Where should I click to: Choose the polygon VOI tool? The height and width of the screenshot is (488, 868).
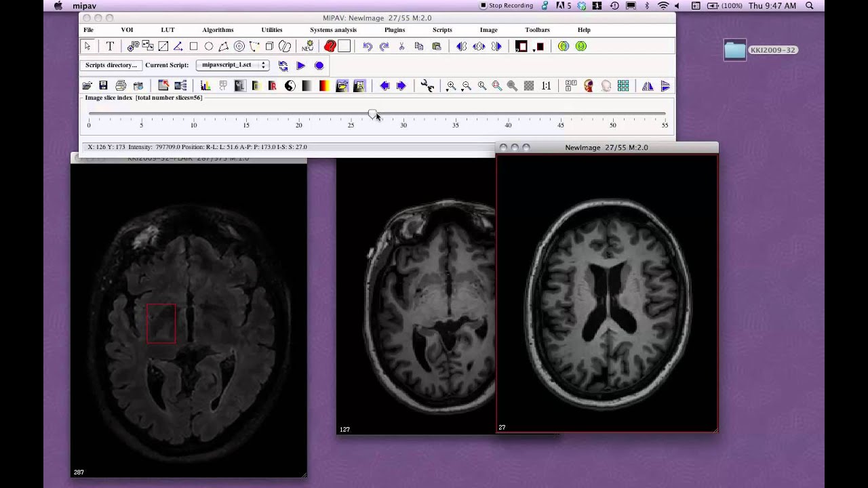(223, 46)
